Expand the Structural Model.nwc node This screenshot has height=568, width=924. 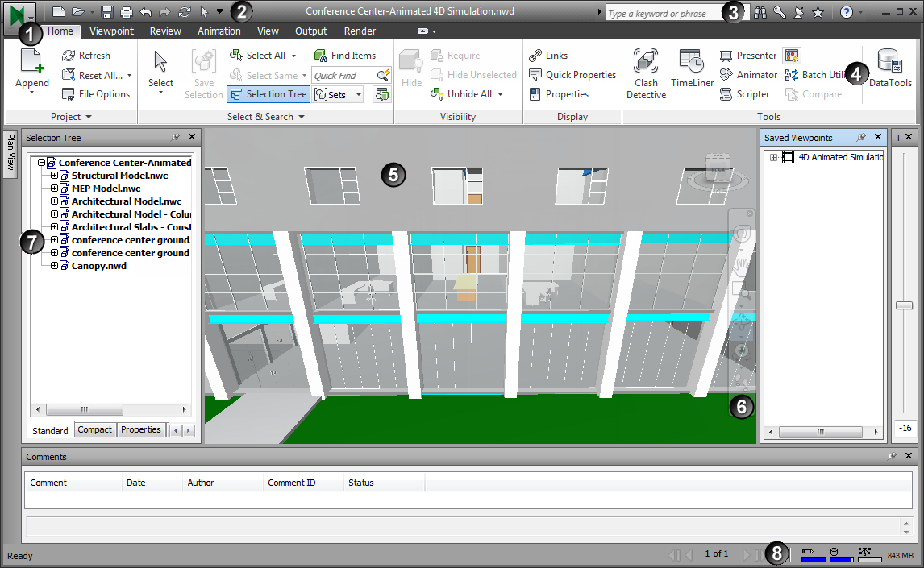point(54,176)
